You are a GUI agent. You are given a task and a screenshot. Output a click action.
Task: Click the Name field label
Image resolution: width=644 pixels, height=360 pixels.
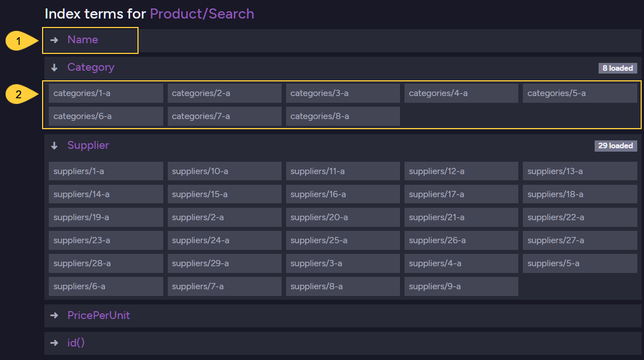[82, 40]
